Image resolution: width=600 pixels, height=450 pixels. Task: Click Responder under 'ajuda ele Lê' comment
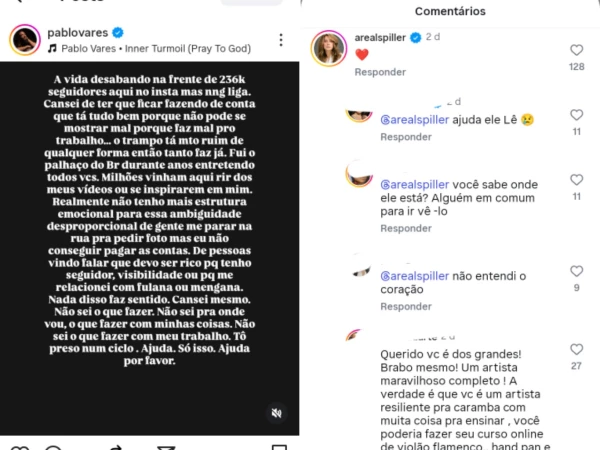click(x=406, y=137)
